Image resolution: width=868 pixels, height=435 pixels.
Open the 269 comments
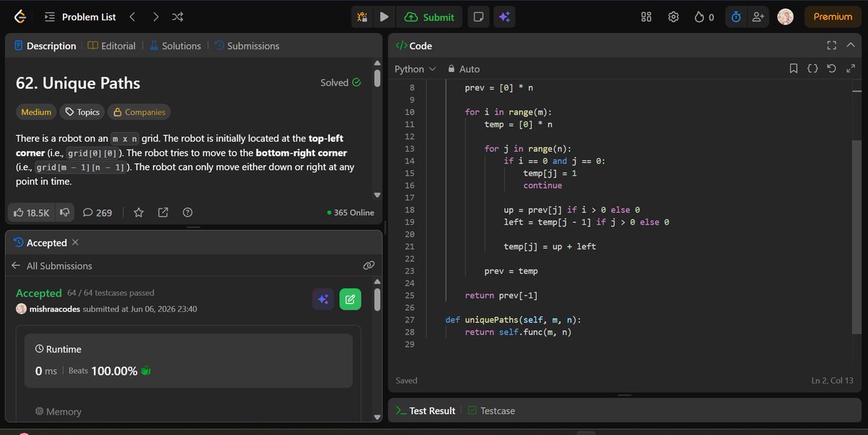pos(97,212)
